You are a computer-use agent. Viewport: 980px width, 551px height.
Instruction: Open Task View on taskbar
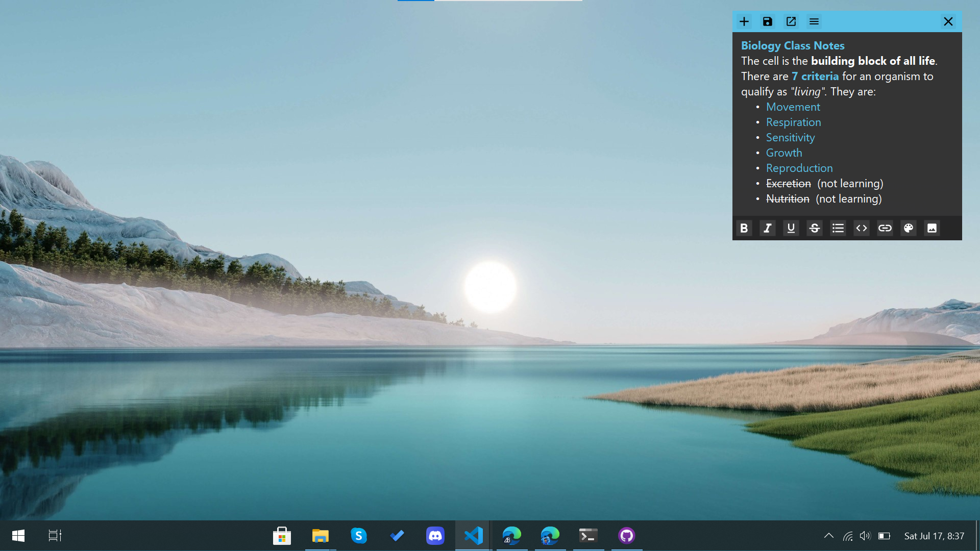[x=55, y=536]
